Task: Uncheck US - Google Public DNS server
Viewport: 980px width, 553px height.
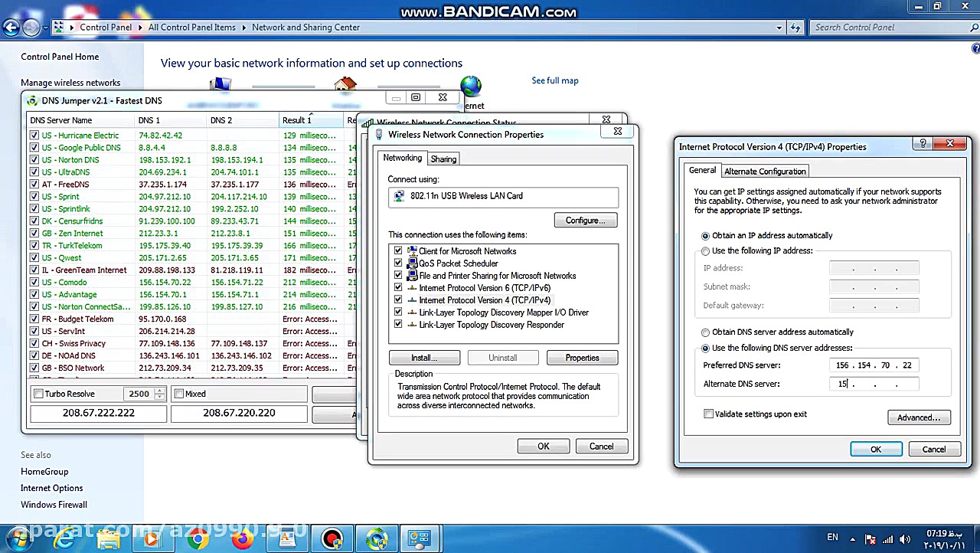Action: [x=34, y=148]
